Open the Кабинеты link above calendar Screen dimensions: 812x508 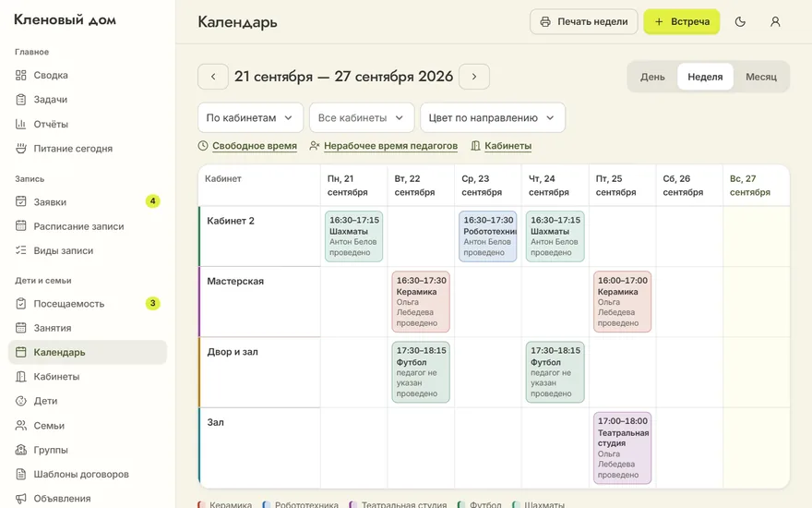tap(508, 146)
